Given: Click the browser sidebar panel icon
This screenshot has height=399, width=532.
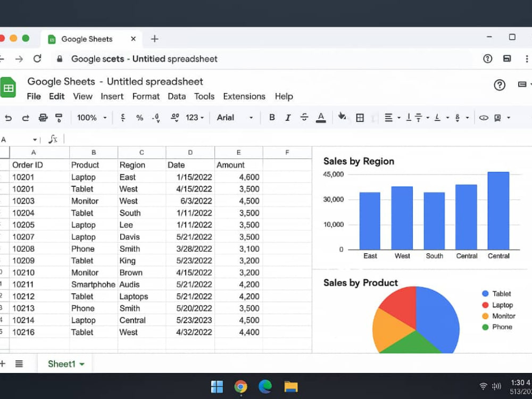Looking at the screenshot, I should pyautogui.click(x=507, y=59).
